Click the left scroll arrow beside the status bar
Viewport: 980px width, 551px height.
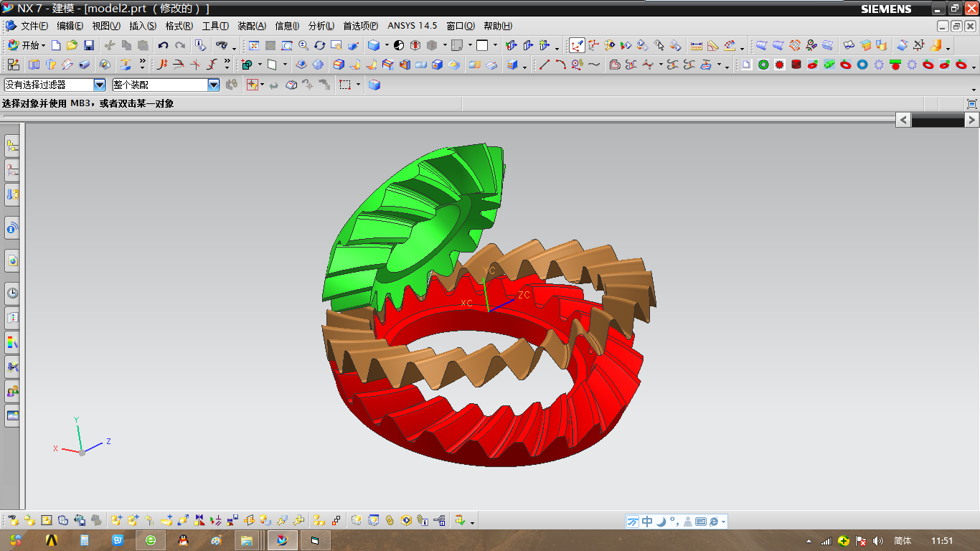[903, 120]
